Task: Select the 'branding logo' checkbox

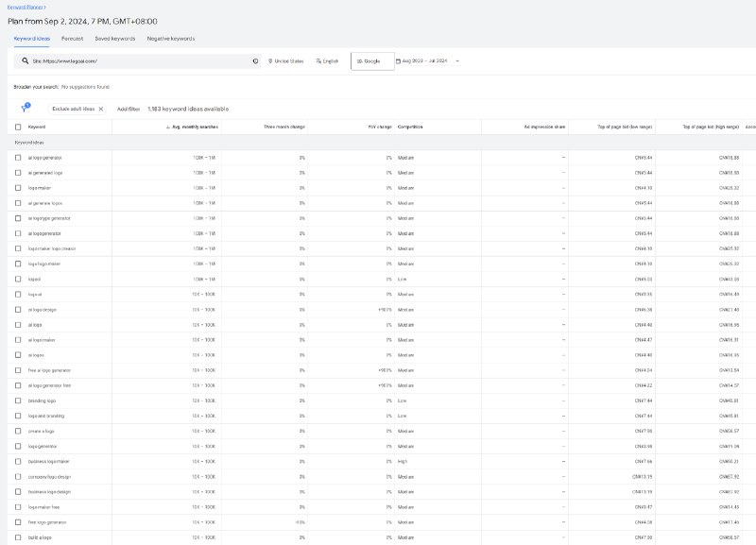Action: [x=18, y=400]
